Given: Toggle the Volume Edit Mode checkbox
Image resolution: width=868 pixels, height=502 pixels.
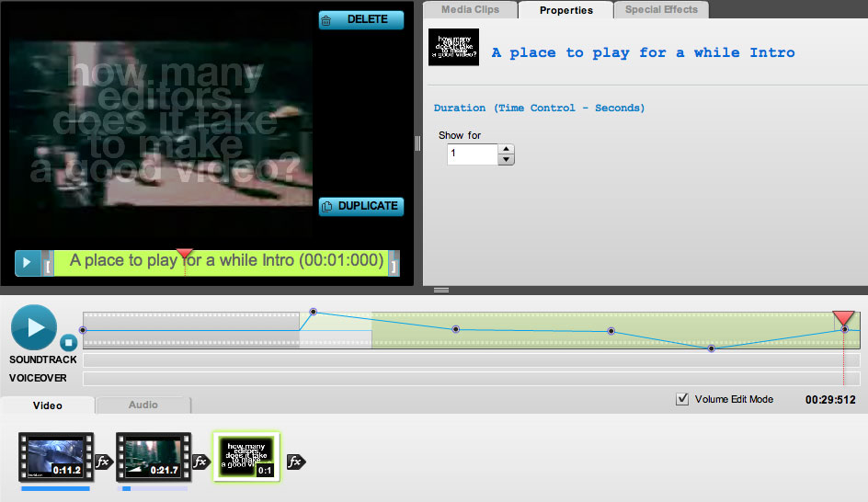Looking at the screenshot, I should point(682,399).
